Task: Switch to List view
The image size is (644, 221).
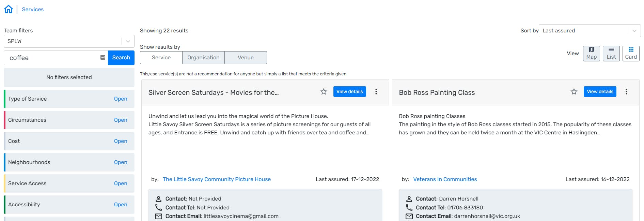Action: pos(611,54)
